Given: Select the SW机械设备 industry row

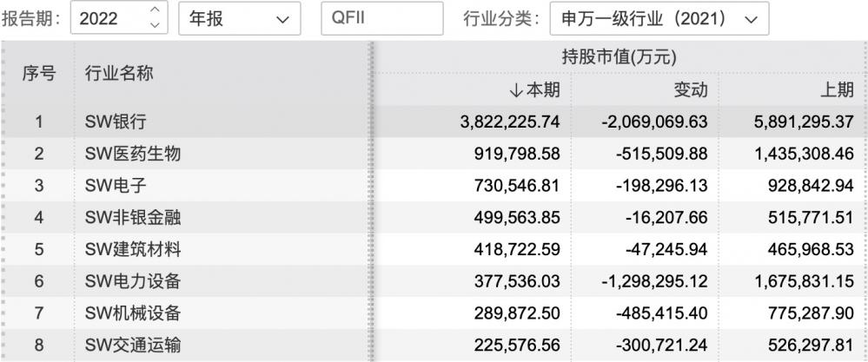Looking at the screenshot, I should pos(434,314).
